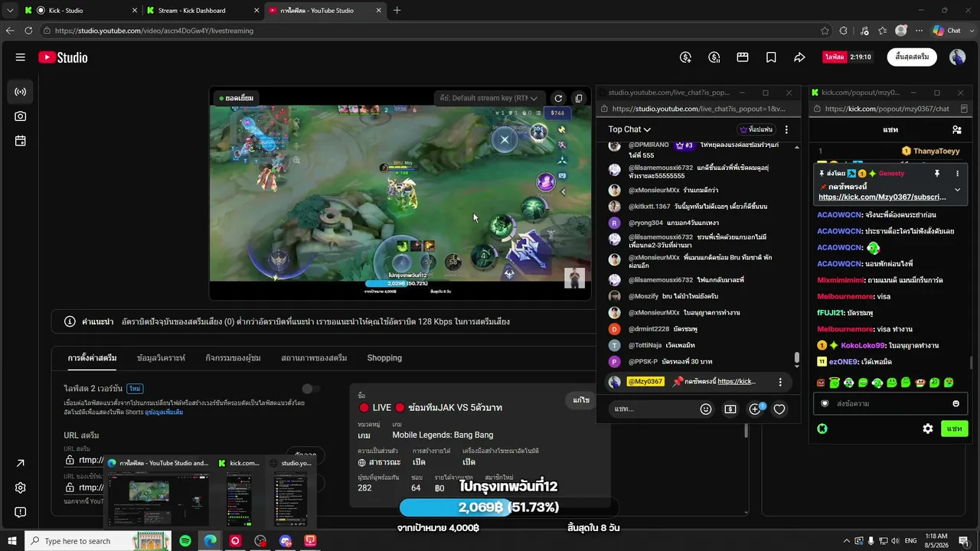Expand the Top Chat dropdown
The height and width of the screenshot is (551, 980).
point(629,129)
